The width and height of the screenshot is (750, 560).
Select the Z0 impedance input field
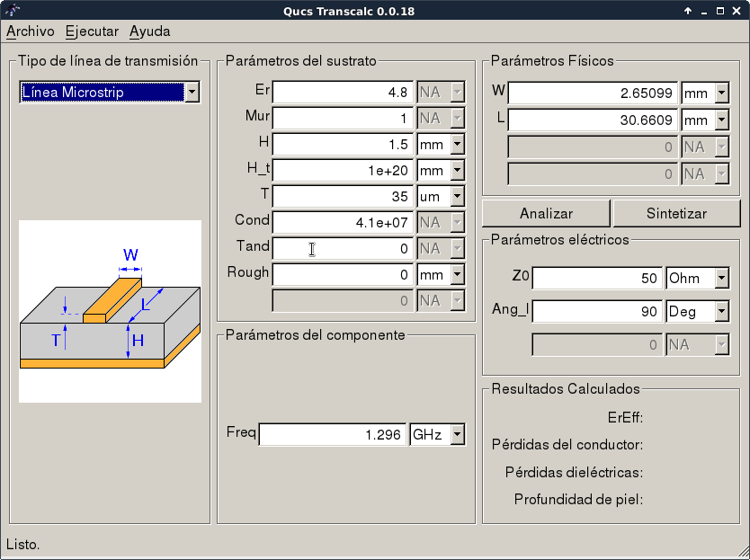598,279
